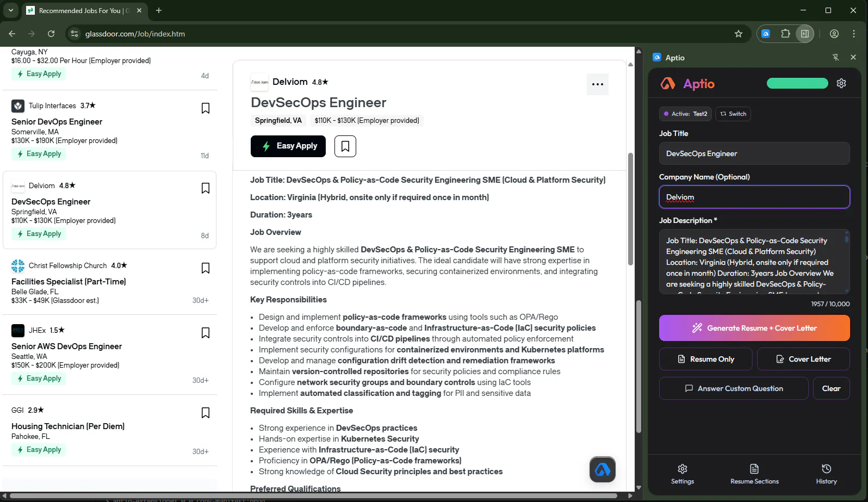868x502 pixels.
Task: Go back to the previous page
Action: (12, 34)
